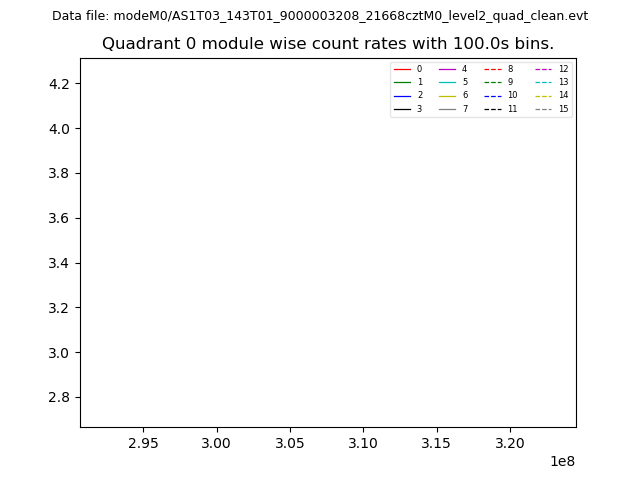Click the yellow solid legend line for module 6
This screenshot has height=480, width=640.
point(447,95)
